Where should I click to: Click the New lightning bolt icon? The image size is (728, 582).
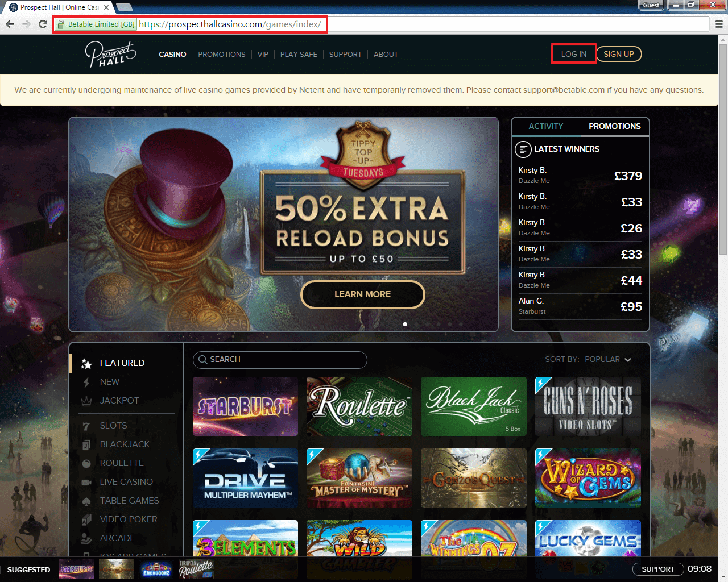pyautogui.click(x=86, y=383)
